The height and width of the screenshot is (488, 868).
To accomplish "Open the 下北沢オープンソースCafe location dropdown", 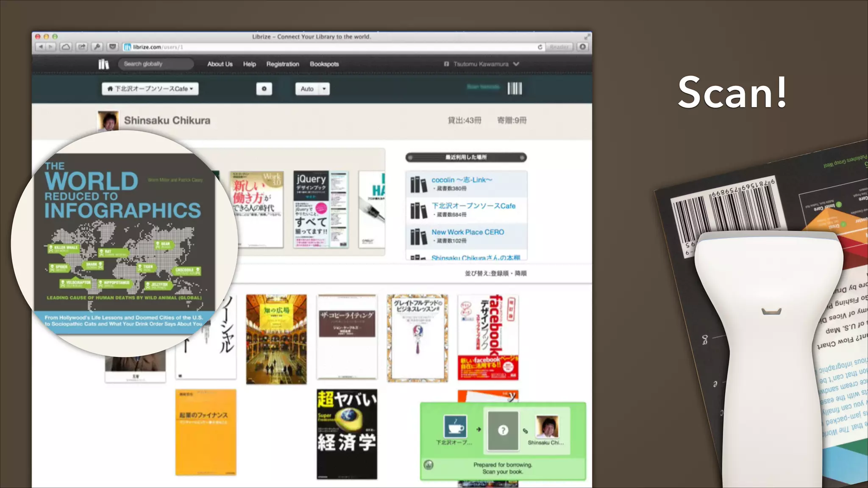I will tap(150, 89).
